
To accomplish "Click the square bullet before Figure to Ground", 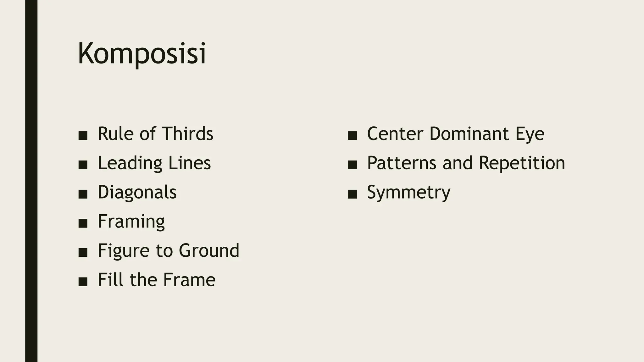I will (83, 252).
